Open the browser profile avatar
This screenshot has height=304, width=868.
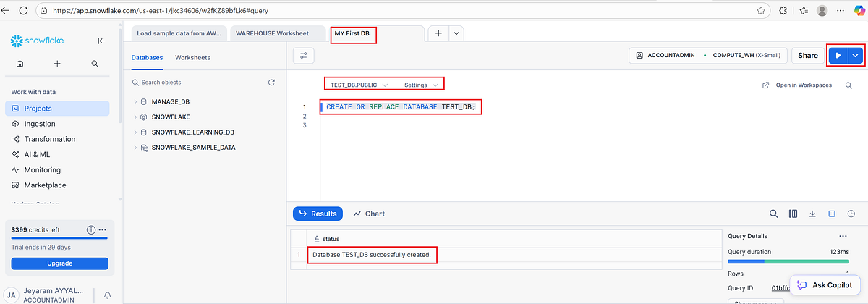tap(822, 11)
